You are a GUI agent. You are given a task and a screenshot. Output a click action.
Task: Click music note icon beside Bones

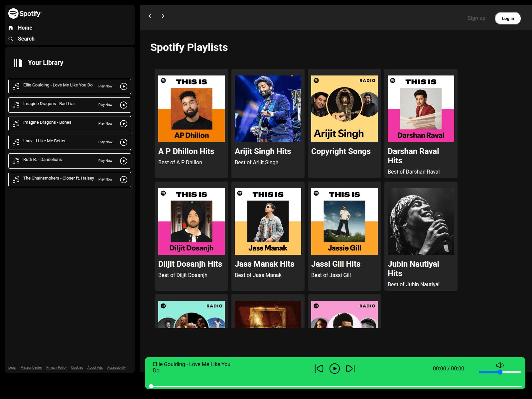tap(16, 124)
